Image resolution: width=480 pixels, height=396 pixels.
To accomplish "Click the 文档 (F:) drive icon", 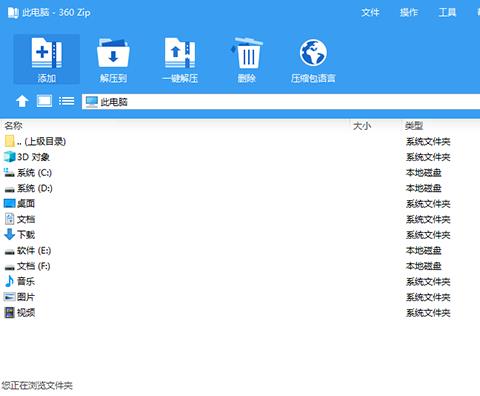I will point(9,267).
